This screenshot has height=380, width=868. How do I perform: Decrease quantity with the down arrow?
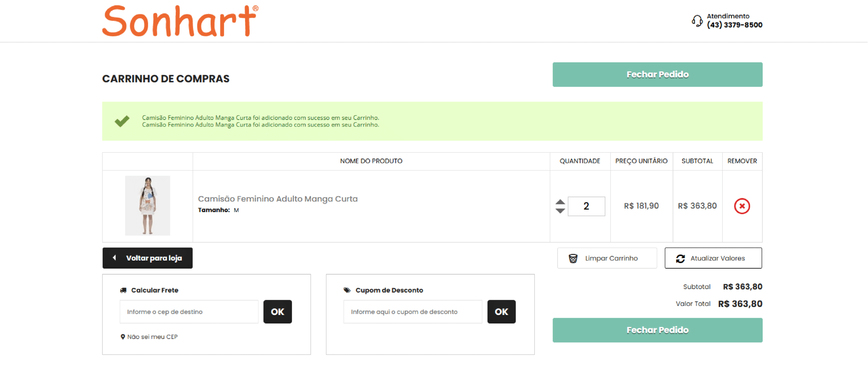[x=560, y=211]
